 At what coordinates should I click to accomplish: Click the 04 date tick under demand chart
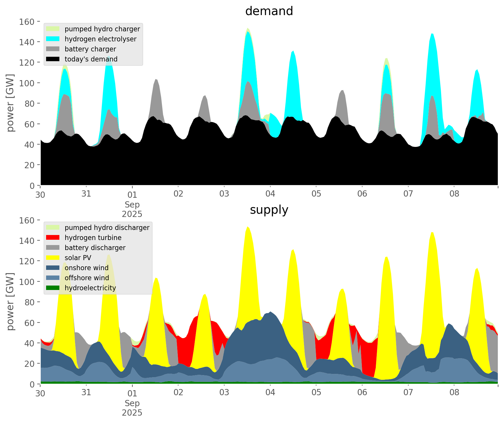[x=270, y=194]
